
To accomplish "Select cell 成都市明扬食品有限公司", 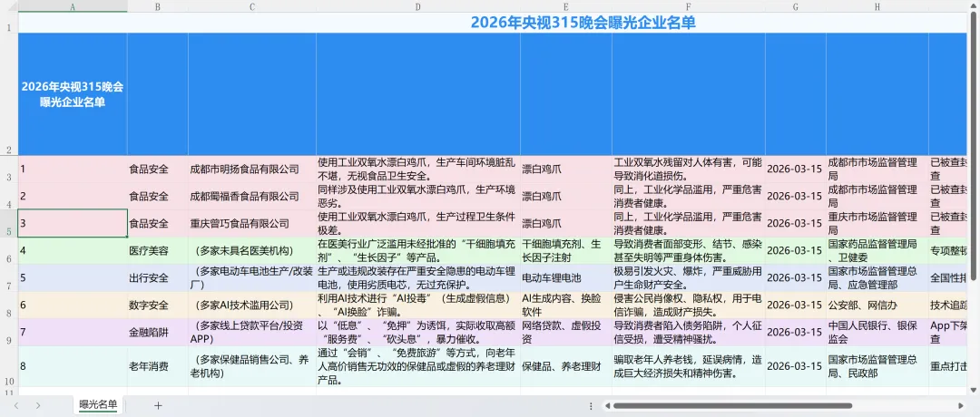I will (252, 170).
